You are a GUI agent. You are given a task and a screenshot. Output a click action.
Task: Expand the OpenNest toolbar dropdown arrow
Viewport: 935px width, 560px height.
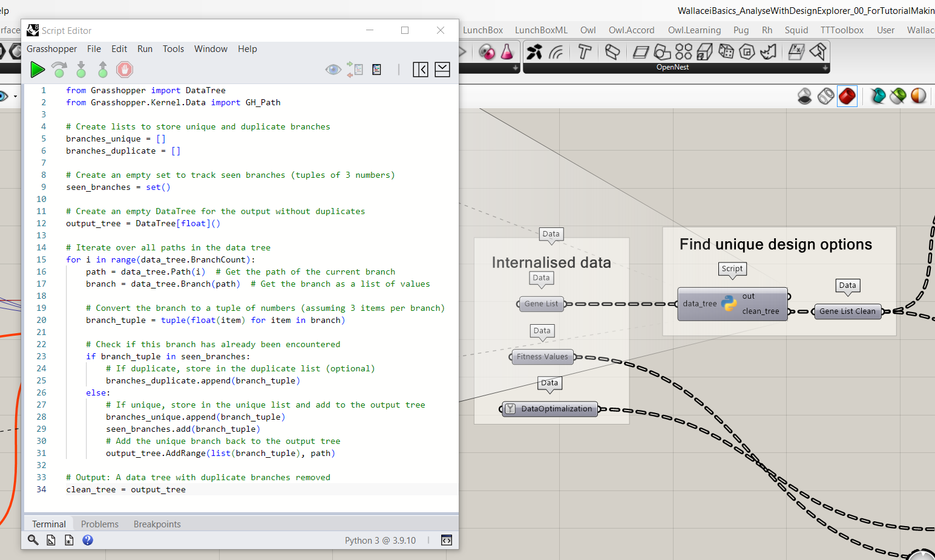click(x=825, y=67)
